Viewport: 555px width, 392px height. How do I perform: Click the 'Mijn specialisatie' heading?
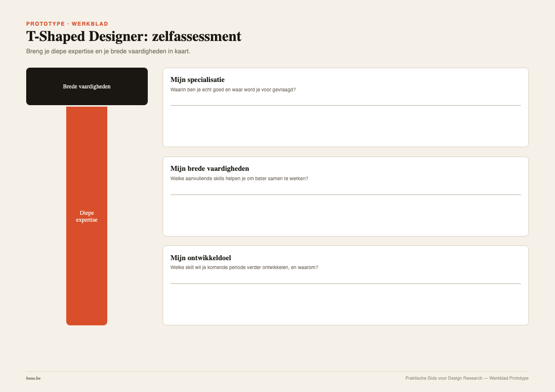pos(198,79)
